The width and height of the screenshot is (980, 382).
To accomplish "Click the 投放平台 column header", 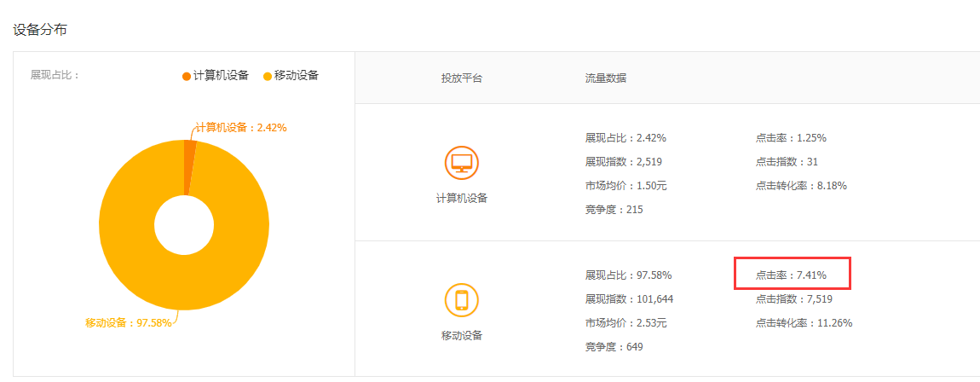I will (x=461, y=78).
